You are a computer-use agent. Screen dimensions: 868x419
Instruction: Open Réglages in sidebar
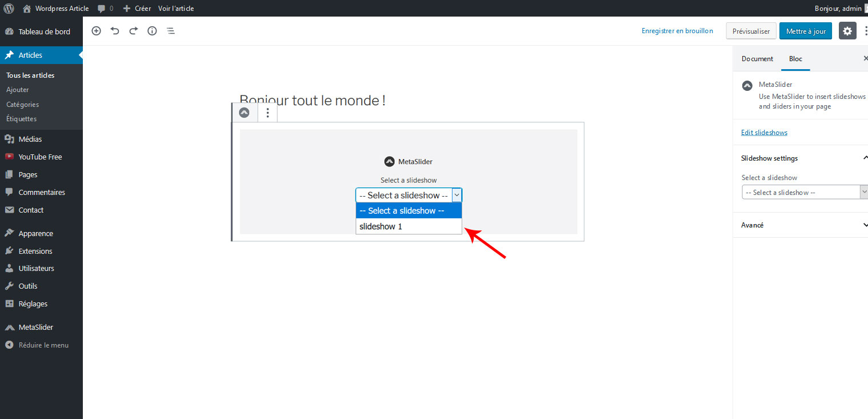(x=41, y=304)
